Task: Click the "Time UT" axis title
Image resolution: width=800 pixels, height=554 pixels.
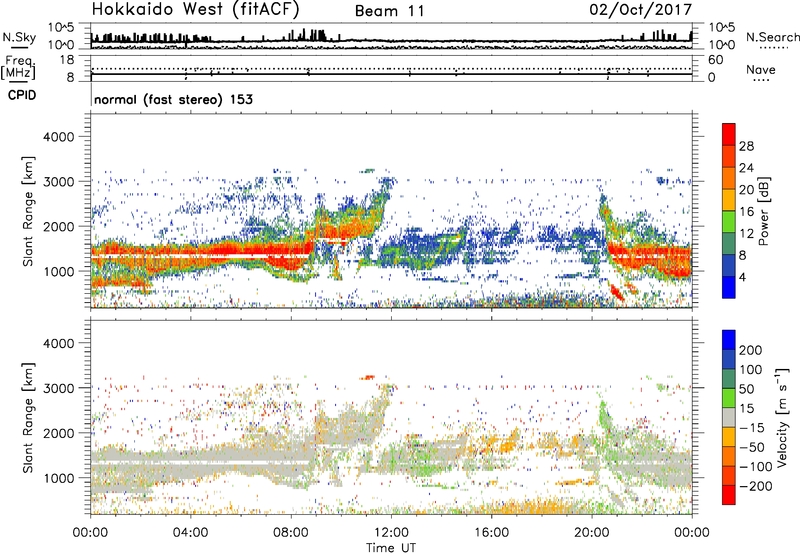Action: [x=391, y=548]
